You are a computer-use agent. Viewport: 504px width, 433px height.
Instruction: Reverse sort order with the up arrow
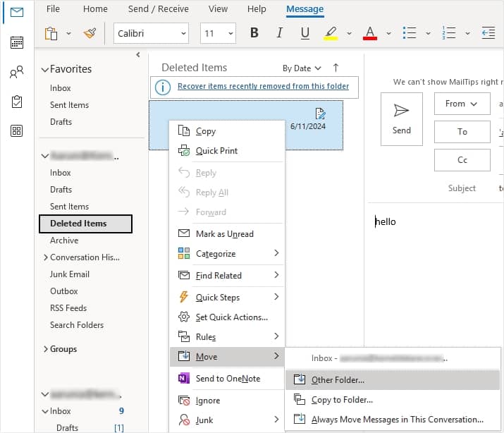(x=336, y=68)
